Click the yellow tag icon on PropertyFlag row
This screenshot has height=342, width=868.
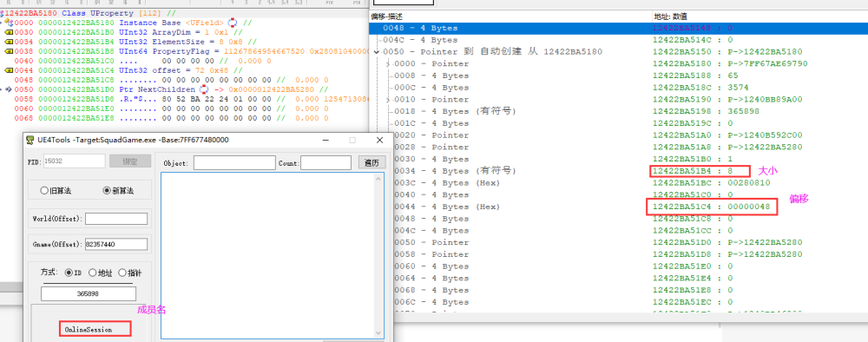click(9, 51)
